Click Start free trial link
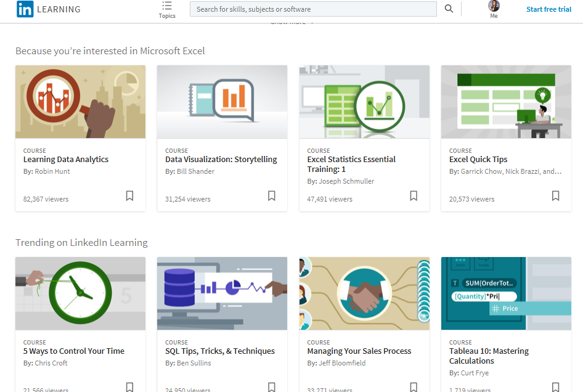The height and width of the screenshot is (392, 583). (548, 9)
